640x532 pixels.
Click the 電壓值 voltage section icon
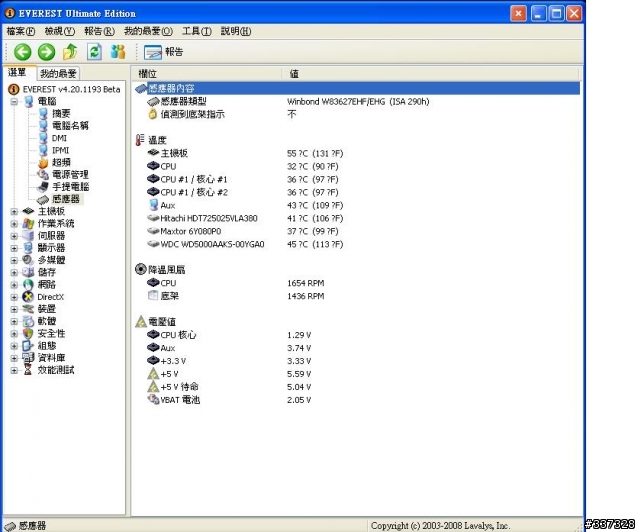click(141, 321)
